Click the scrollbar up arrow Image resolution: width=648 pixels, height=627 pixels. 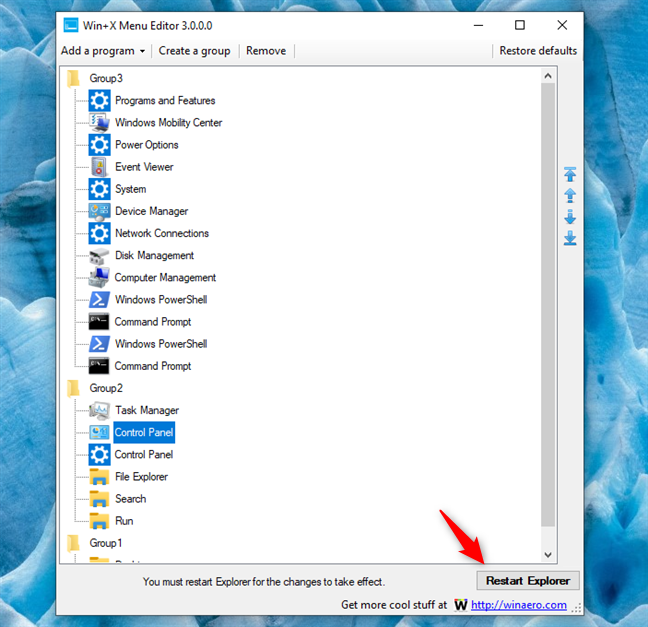click(548, 76)
